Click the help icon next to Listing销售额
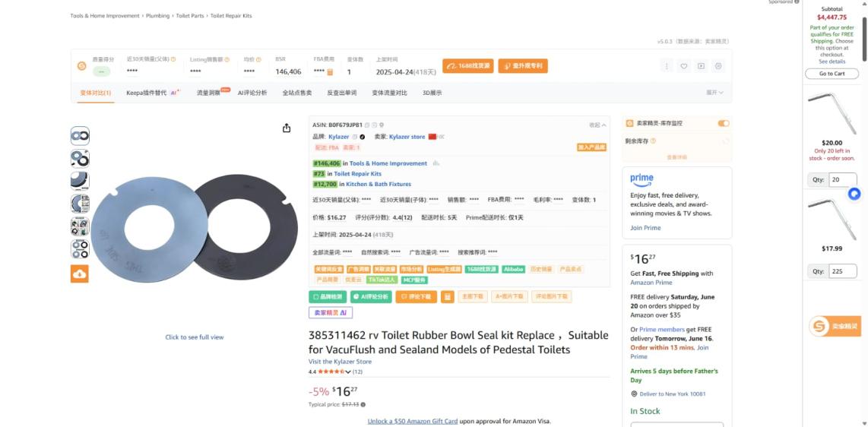Screen dimensions: 868x427 click(227, 59)
